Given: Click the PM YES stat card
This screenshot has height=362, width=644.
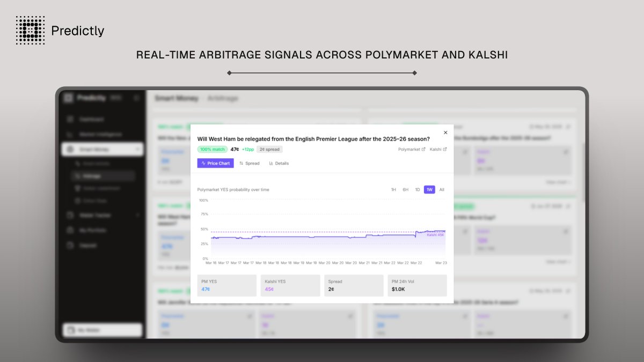Looking at the screenshot, I should (227, 285).
